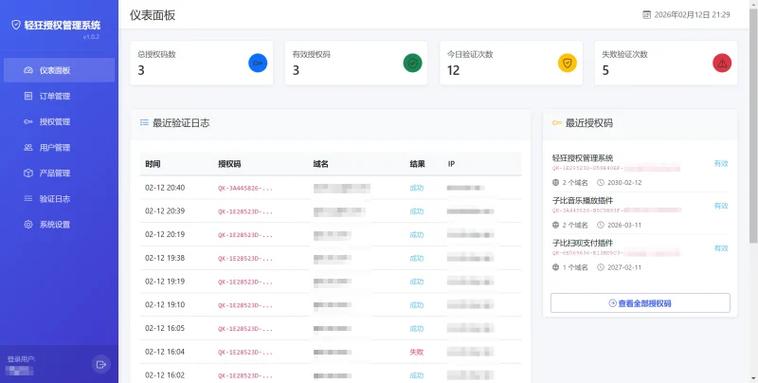
Task: Click 有效 status of 子比扫码支付插件
Action: pos(721,248)
